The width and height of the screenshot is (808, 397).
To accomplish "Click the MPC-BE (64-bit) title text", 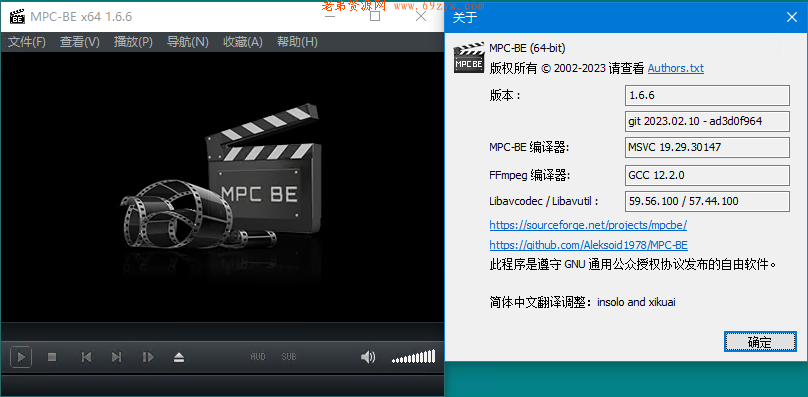I will point(527,48).
